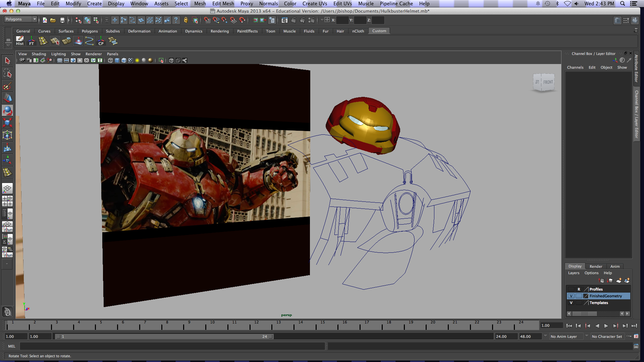Click the color swatch of Profiles layer

point(586,289)
